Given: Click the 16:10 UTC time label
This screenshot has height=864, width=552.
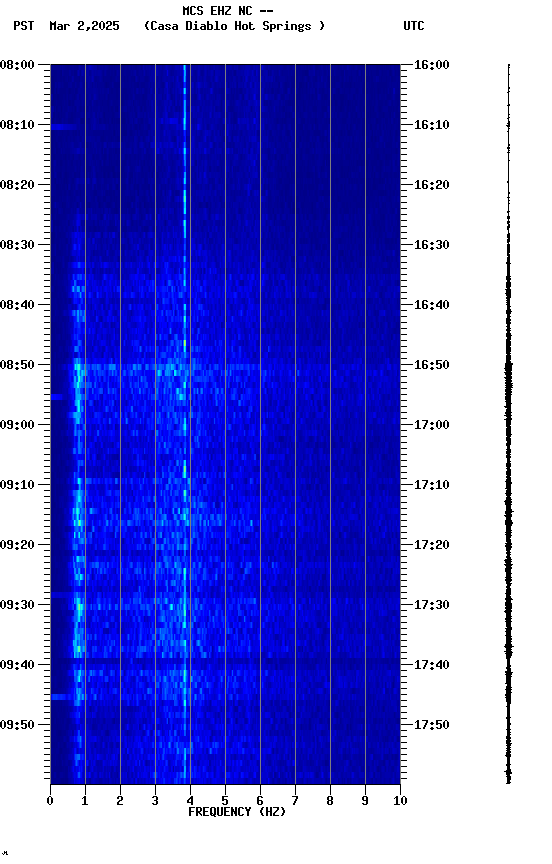Looking at the screenshot, I should pos(432,125).
